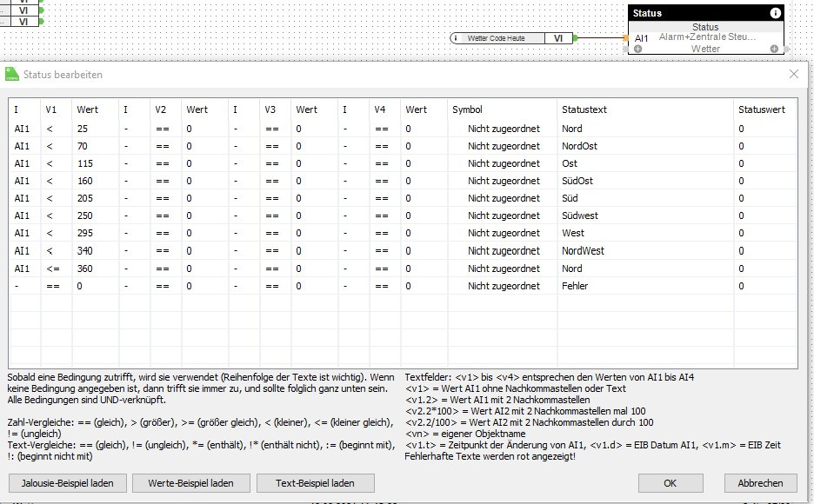Viewport: 814px width, 504px height.
Task: Click the AI1 input on Status block
Action: [641, 38]
